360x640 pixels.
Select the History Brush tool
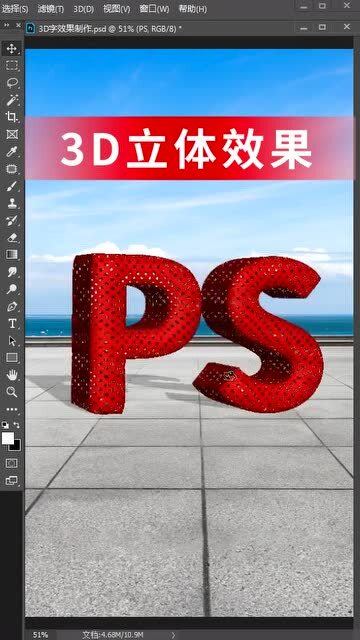click(x=12, y=220)
